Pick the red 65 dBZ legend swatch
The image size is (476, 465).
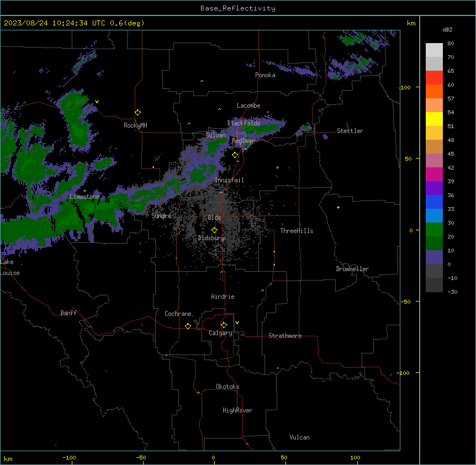point(434,77)
